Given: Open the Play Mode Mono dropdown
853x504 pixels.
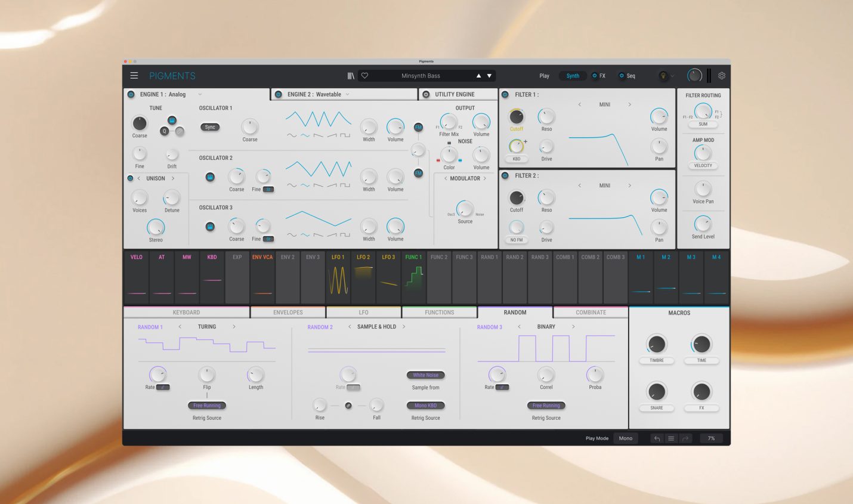Looking at the screenshot, I should (625, 438).
